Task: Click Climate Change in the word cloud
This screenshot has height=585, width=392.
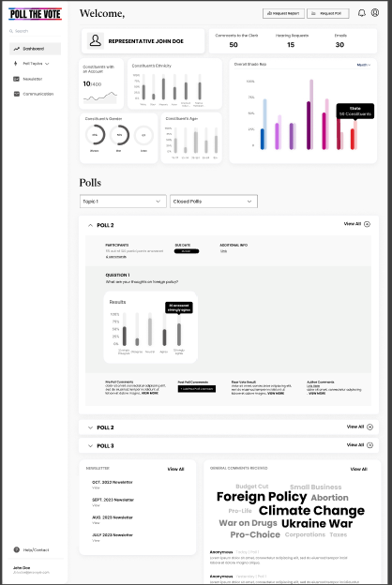Action: click(311, 510)
